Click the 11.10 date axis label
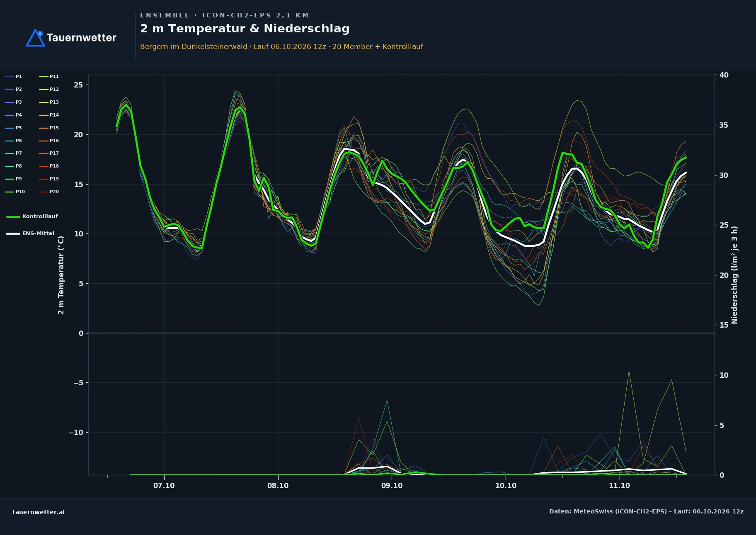The width and height of the screenshot is (756, 535). tap(619, 486)
